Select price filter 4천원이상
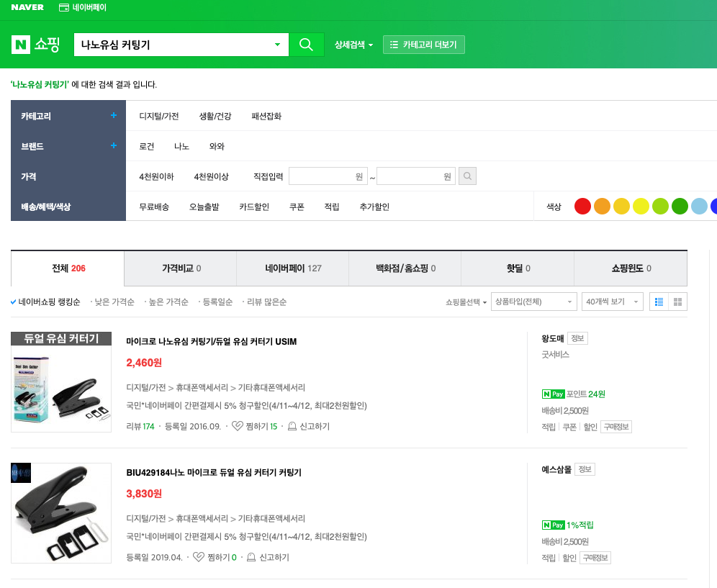The width and height of the screenshot is (717, 588). (x=211, y=176)
